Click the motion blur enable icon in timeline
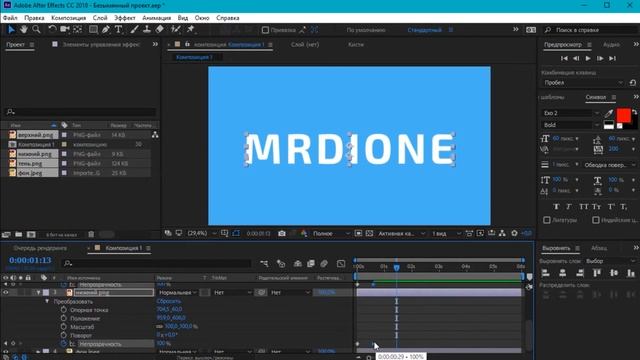 tap(324, 264)
